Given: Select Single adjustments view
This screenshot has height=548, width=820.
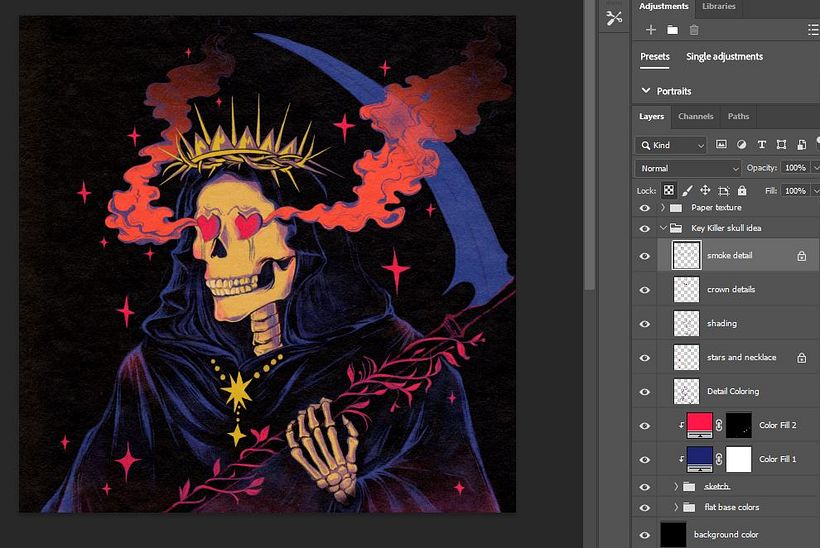Looking at the screenshot, I should pos(724,57).
